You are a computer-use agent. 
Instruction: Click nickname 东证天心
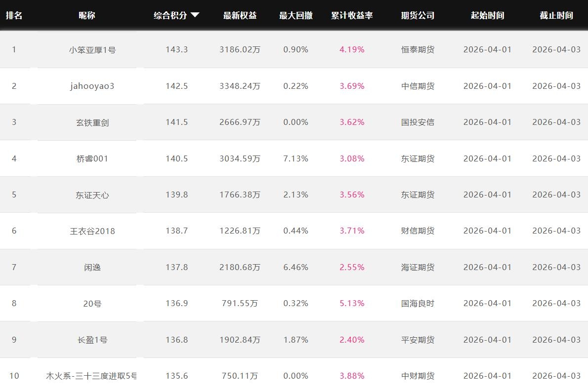click(92, 195)
